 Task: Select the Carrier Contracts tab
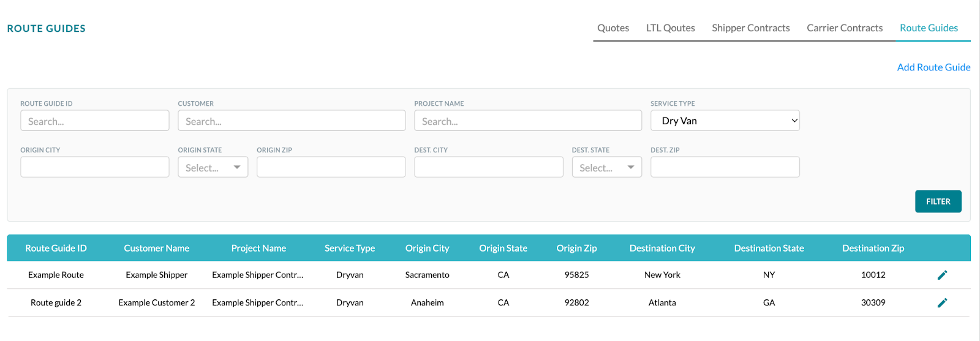(845, 28)
